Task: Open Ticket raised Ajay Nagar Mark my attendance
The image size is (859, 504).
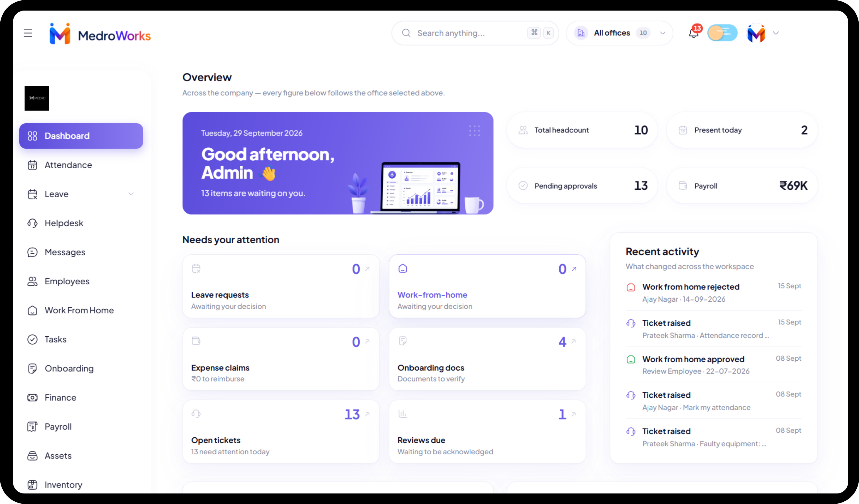Action: coord(714,401)
